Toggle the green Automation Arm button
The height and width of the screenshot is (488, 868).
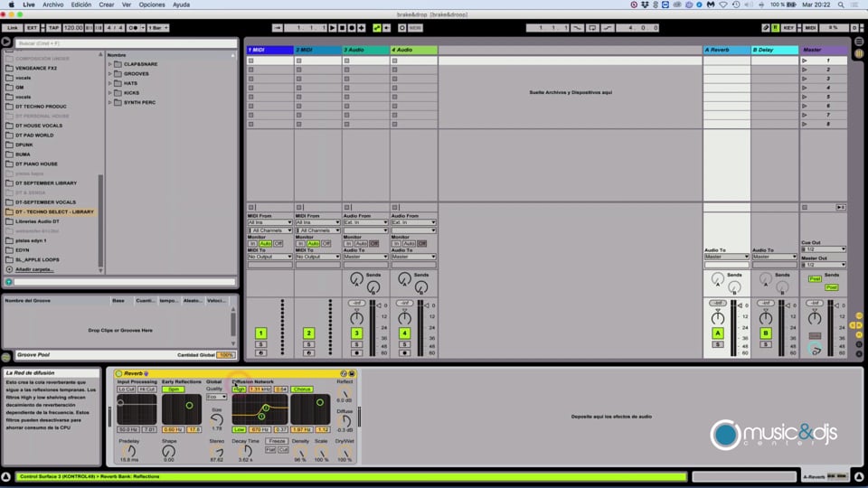click(x=377, y=28)
